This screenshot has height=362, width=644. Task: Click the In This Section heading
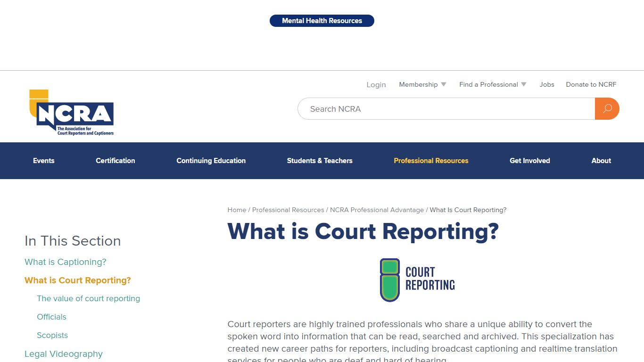[x=73, y=241]
